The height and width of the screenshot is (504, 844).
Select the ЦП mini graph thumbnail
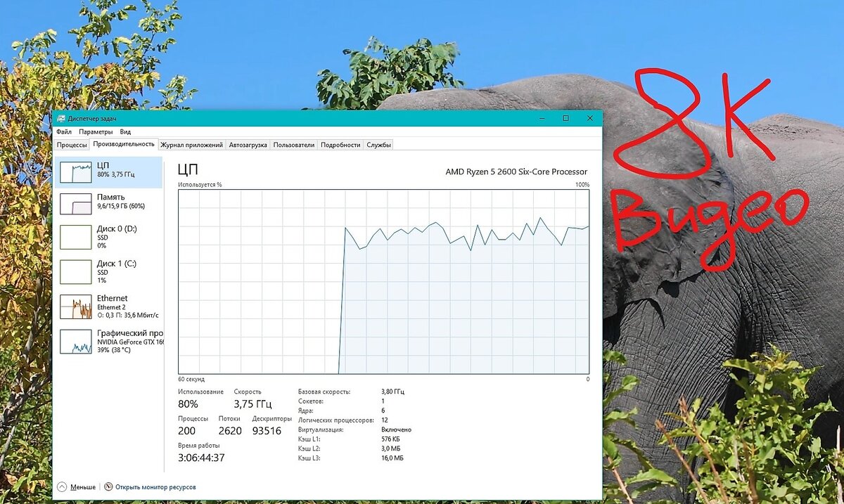tap(76, 172)
